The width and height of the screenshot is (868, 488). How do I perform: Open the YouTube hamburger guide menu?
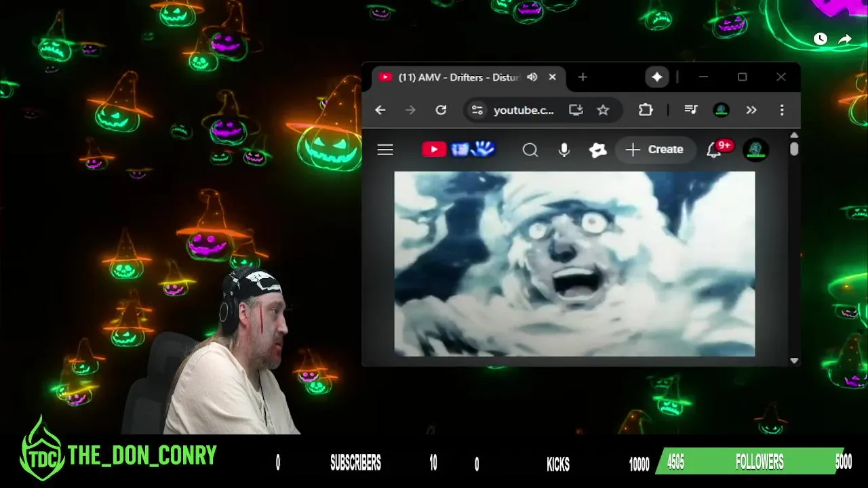click(385, 150)
